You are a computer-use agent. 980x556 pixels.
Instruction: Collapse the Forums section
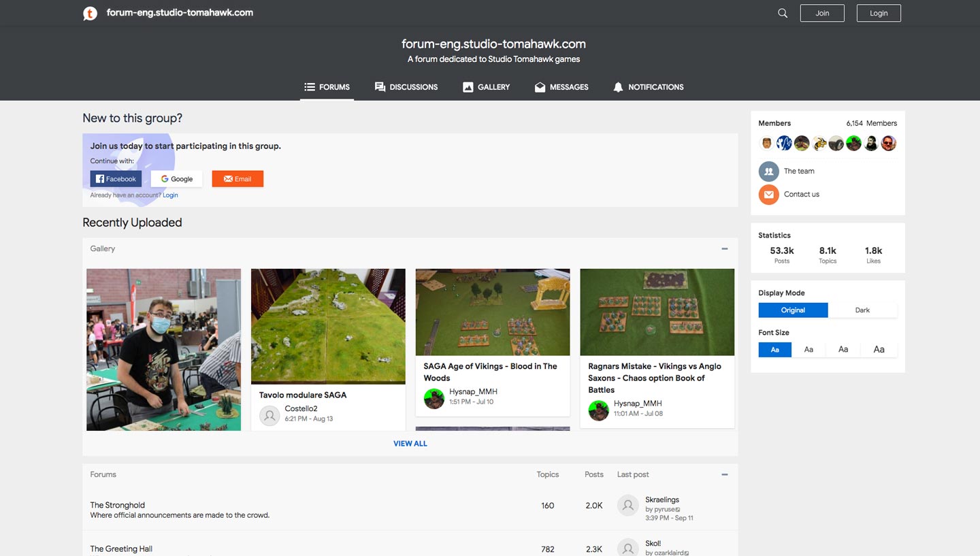(724, 475)
